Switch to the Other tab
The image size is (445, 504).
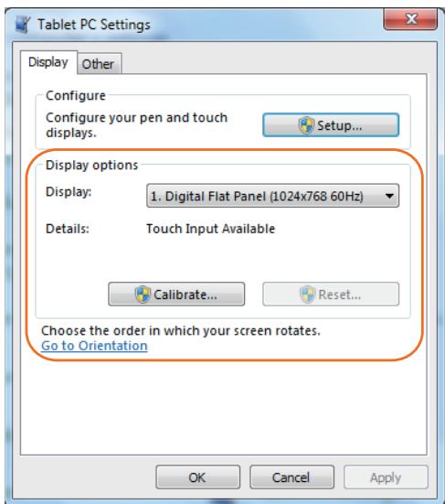100,64
